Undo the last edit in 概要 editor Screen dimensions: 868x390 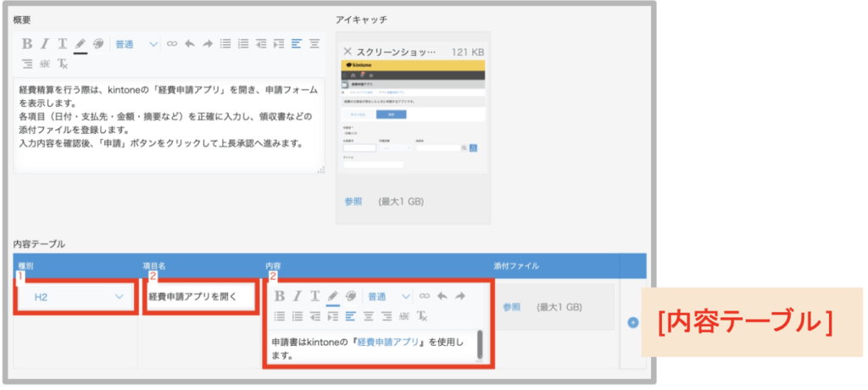[x=189, y=44]
